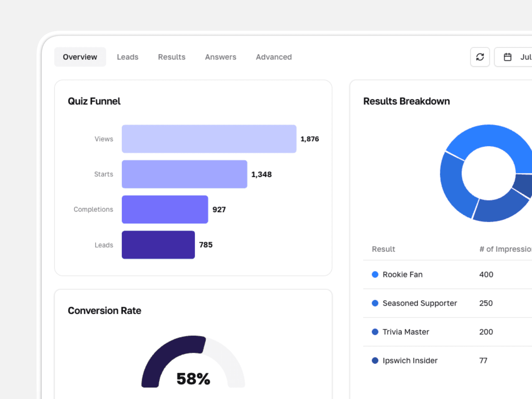Image resolution: width=532 pixels, height=399 pixels.
Task: Select the Advanced tab
Action: [273, 57]
